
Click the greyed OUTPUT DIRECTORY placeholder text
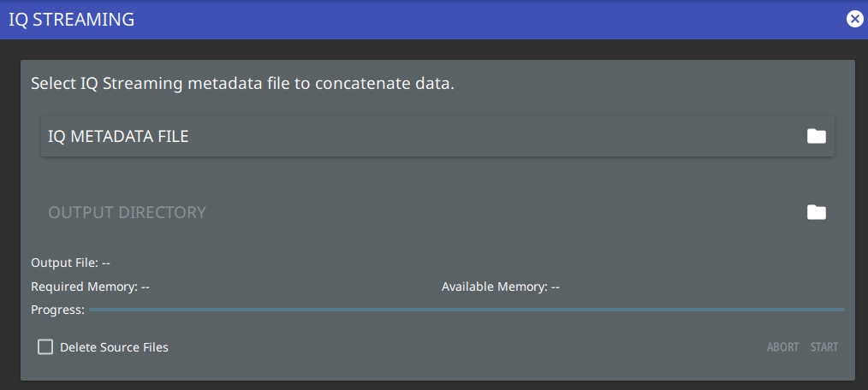[128, 212]
